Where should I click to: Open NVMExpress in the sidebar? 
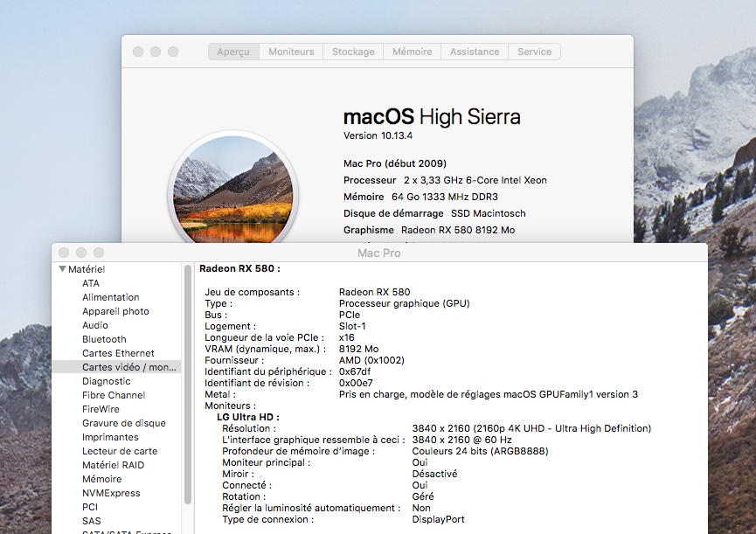pos(111,493)
